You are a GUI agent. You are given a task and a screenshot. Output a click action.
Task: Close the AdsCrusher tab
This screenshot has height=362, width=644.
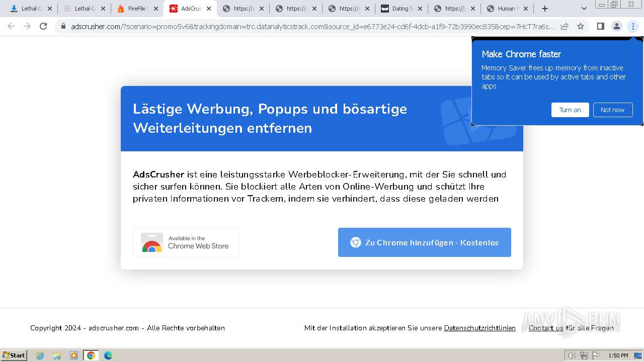pos(209,9)
